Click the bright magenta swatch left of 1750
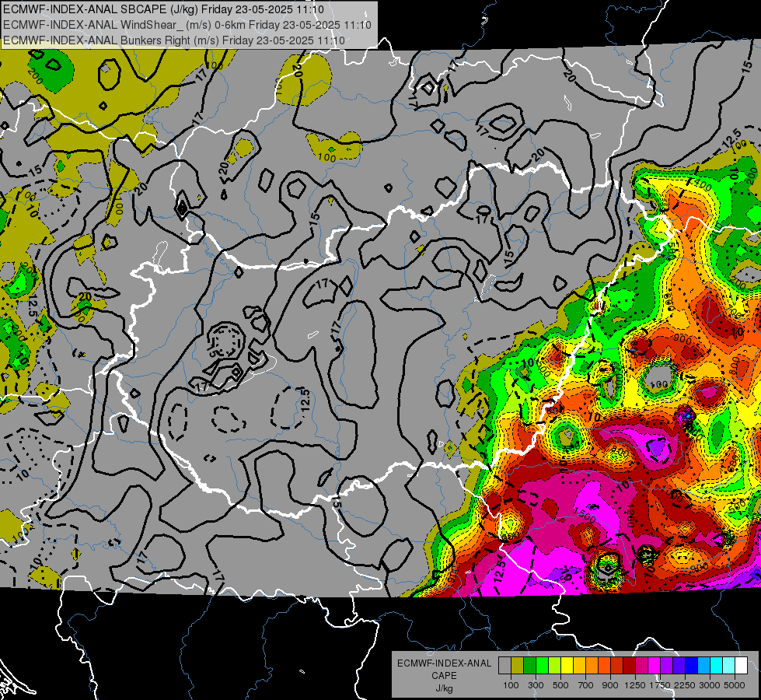This screenshot has width=761, height=700. point(655,666)
